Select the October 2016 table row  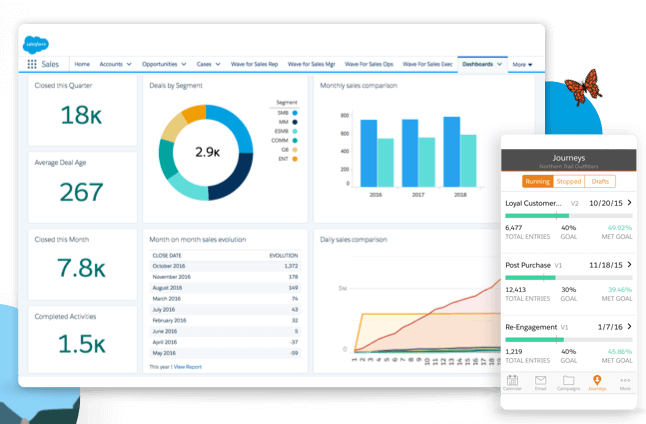[x=225, y=266]
